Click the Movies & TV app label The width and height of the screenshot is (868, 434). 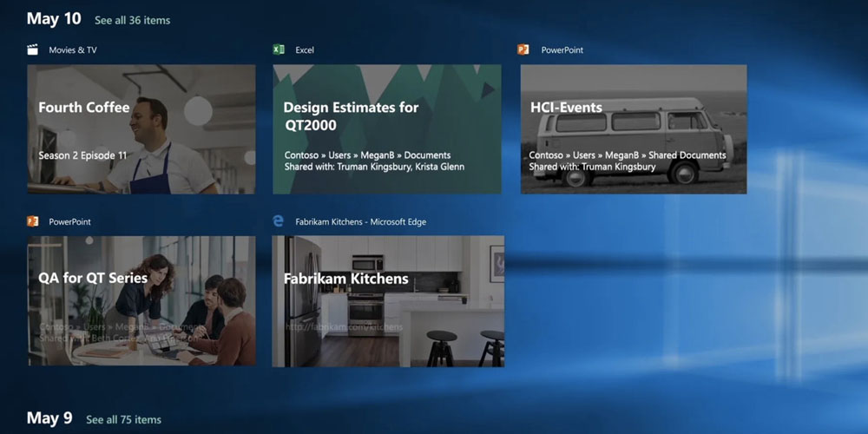tap(73, 49)
